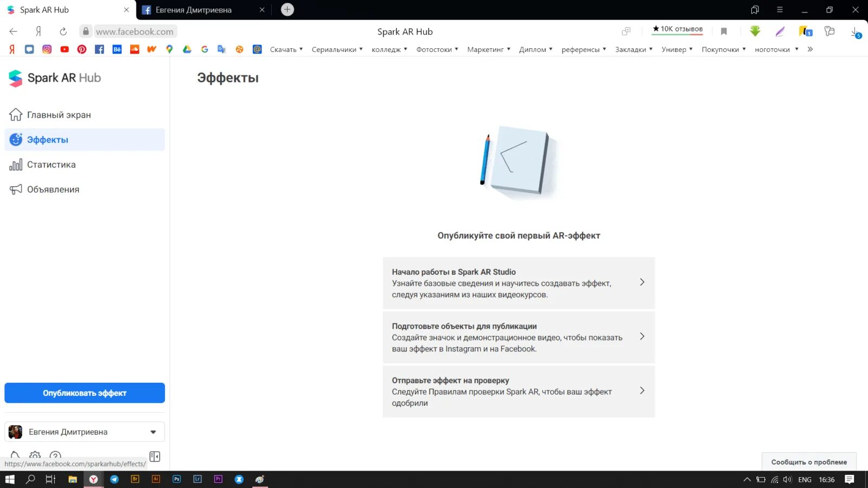Open the SoundCloud bookmark

pyautogui.click(x=135, y=49)
